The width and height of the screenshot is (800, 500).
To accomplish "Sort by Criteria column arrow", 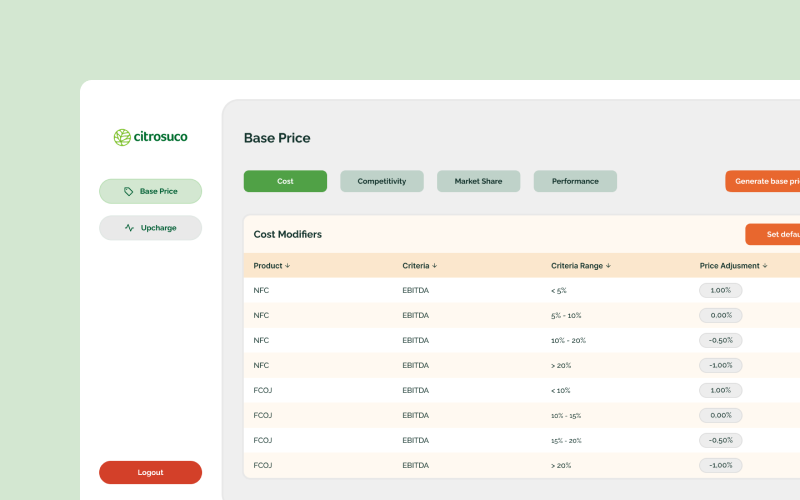I will [435, 266].
